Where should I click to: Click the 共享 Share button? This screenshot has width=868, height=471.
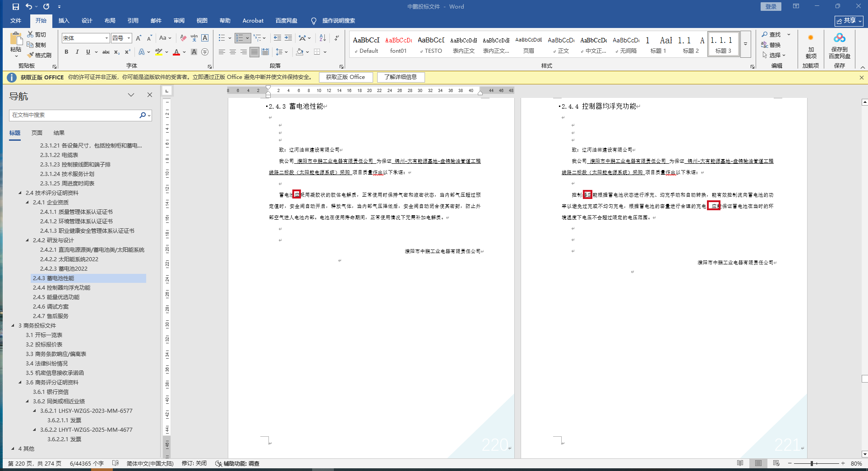(849, 21)
